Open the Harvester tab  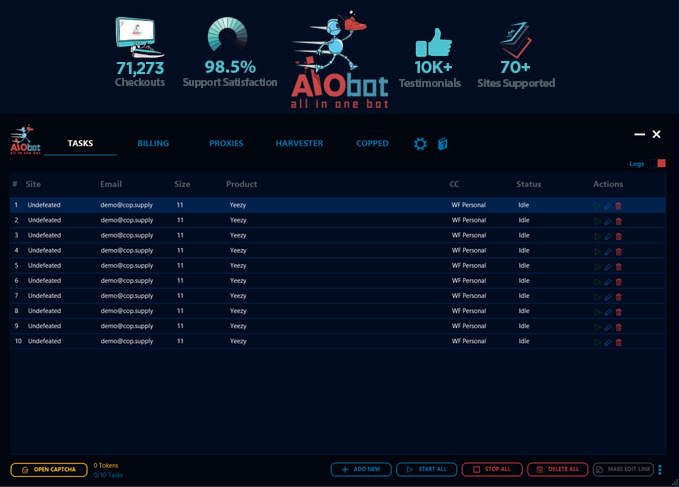point(299,144)
